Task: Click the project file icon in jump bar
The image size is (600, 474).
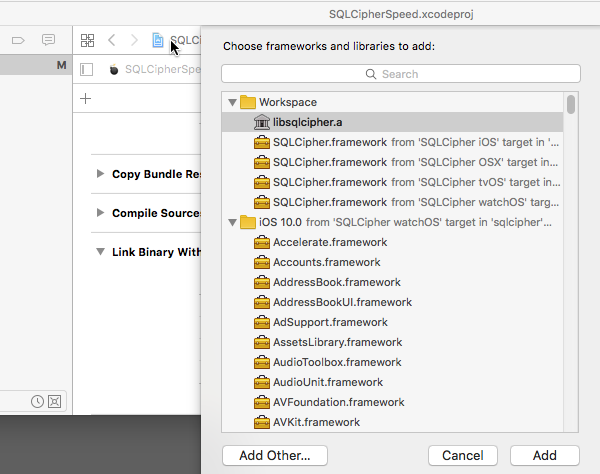Action: 158,40
